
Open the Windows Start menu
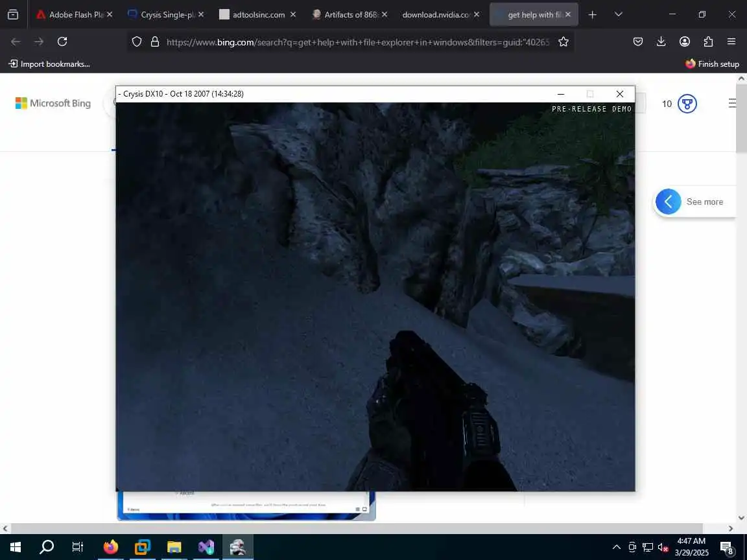pyautogui.click(x=16, y=547)
